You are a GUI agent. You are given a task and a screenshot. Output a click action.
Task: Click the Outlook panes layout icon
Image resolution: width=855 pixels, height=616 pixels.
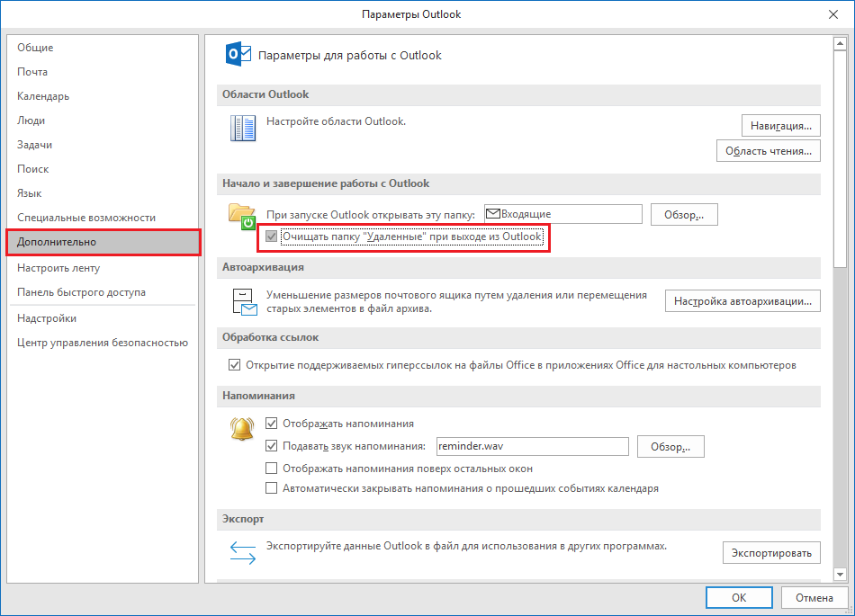click(x=243, y=128)
